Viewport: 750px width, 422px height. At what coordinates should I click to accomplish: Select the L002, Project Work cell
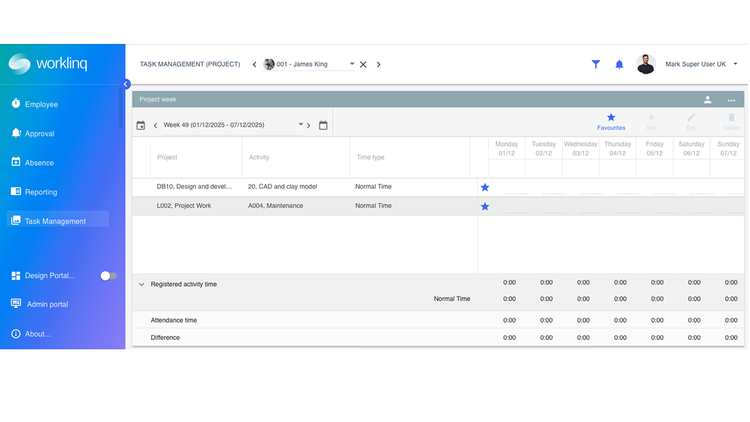click(x=184, y=206)
